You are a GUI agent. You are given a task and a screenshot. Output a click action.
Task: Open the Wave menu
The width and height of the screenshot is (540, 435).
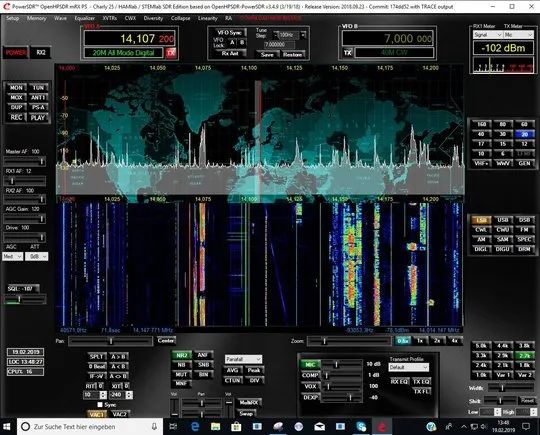pos(60,18)
